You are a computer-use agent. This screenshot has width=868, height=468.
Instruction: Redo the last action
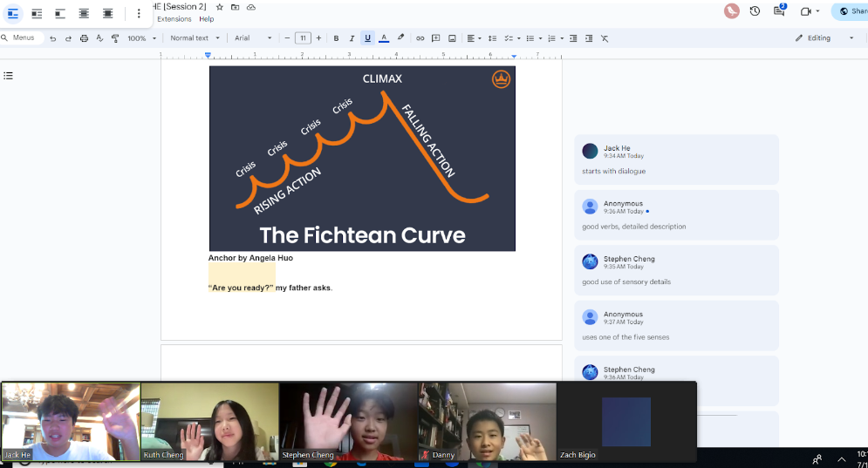click(68, 38)
